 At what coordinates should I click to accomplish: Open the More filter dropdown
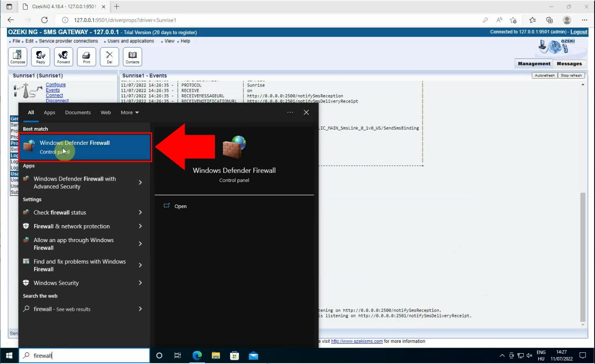coord(130,112)
